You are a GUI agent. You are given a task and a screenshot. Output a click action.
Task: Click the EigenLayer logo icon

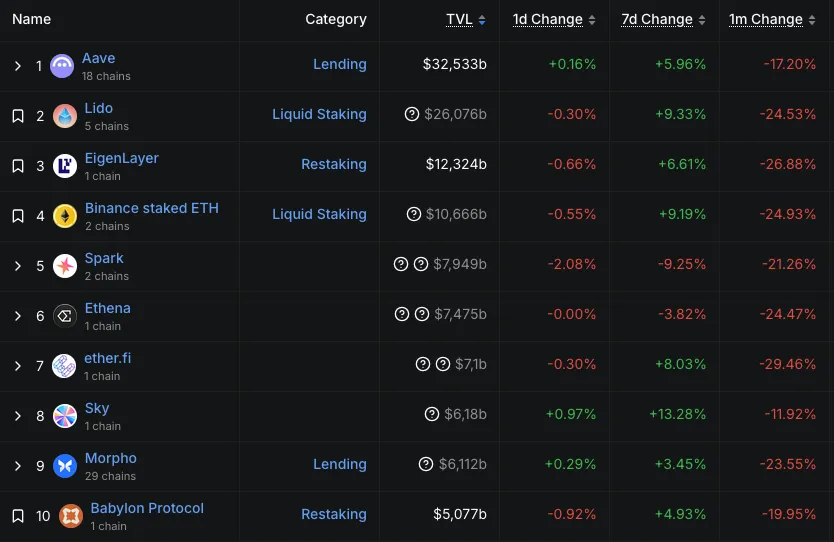coord(64,166)
